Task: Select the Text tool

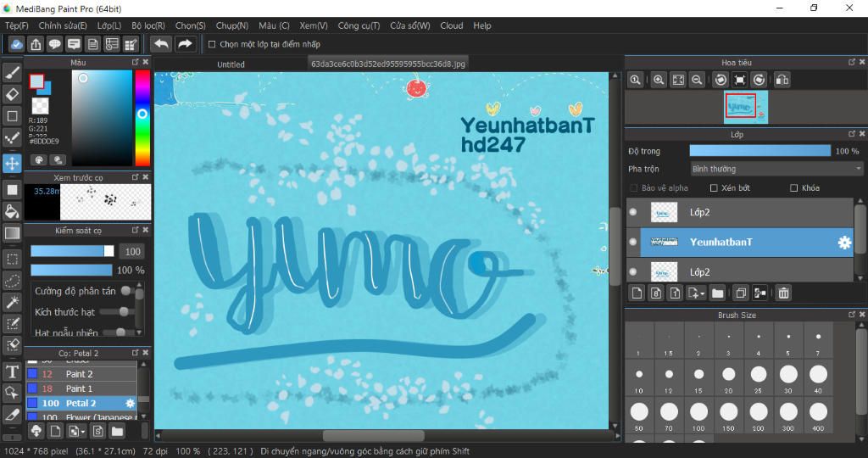Action: [x=12, y=371]
